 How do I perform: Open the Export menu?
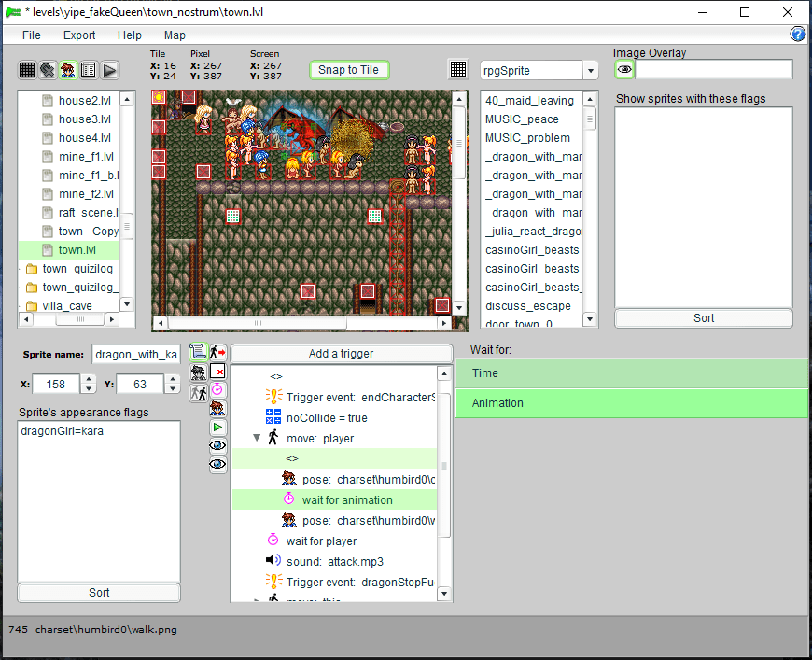79,35
